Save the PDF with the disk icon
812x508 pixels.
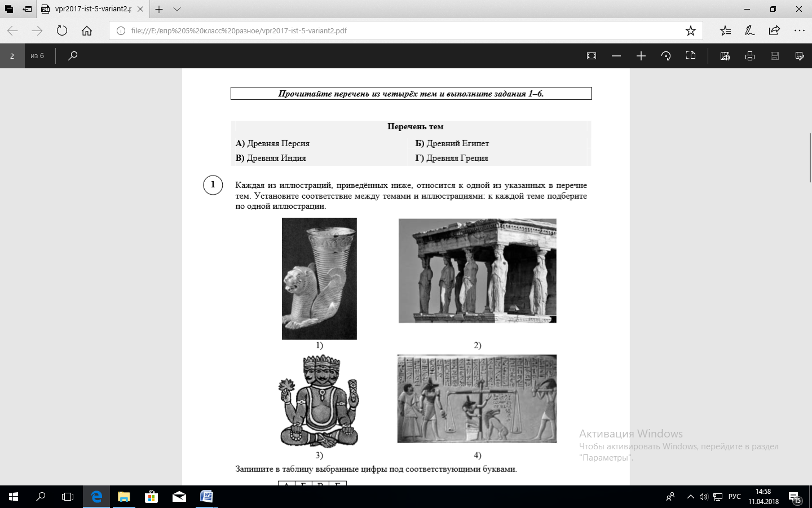pos(775,56)
